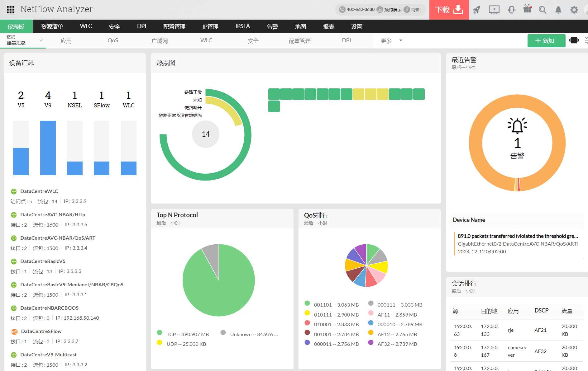Open the app grid launcher icon

[11, 10]
